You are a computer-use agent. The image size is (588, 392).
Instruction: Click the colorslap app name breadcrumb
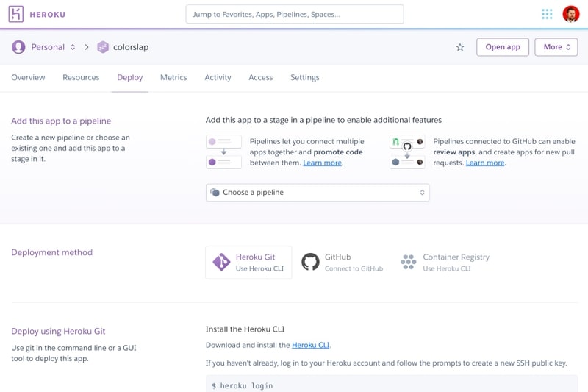pyautogui.click(x=131, y=47)
